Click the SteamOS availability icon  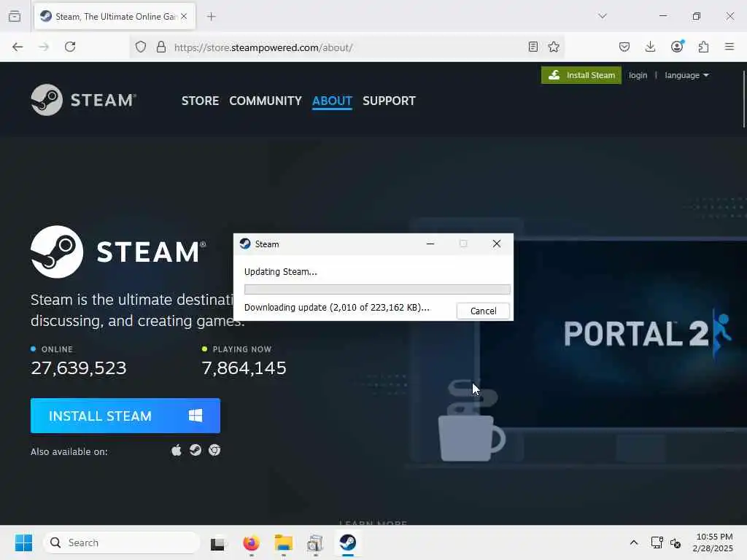[x=196, y=450]
